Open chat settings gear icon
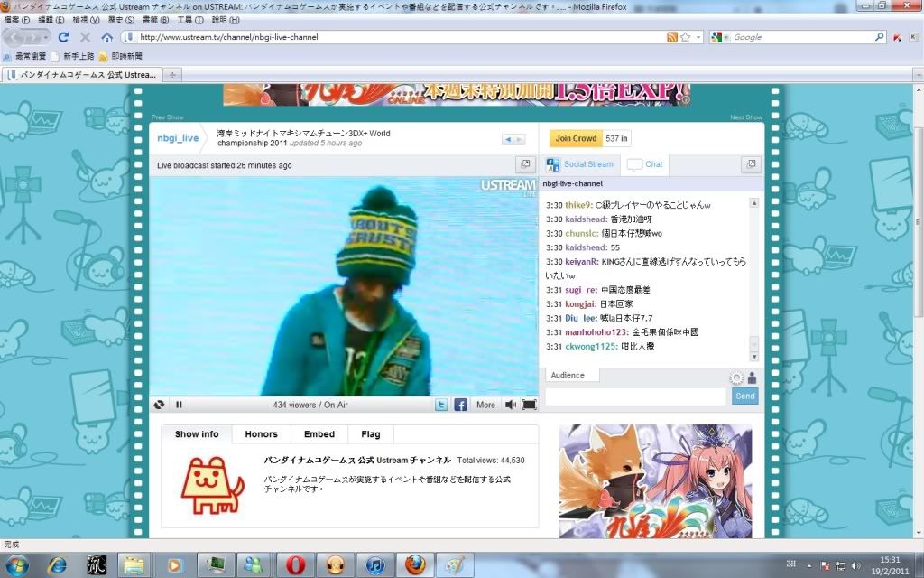This screenshot has height=578, width=924. (736, 378)
